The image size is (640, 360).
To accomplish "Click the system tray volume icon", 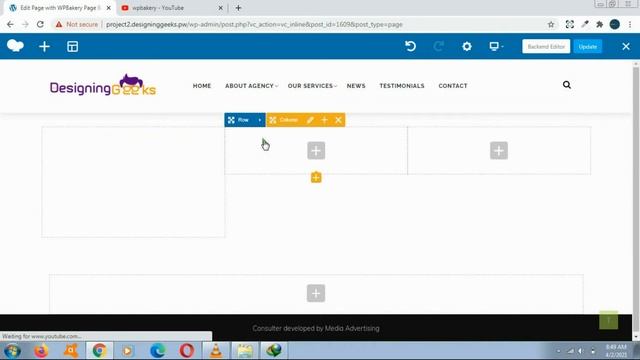I will (580, 351).
